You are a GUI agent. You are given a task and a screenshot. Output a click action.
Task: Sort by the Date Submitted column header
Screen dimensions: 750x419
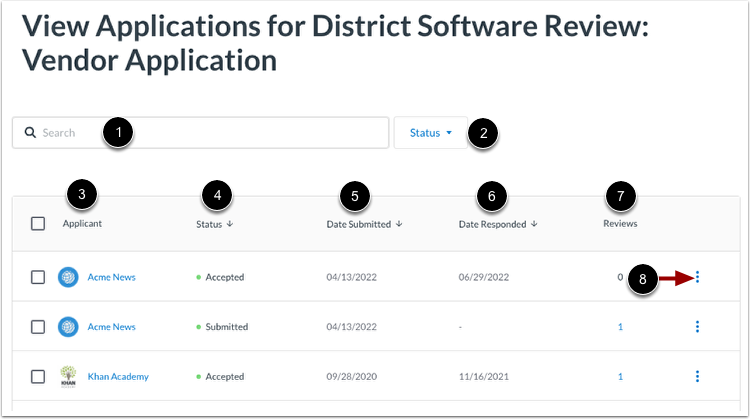point(364,224)
